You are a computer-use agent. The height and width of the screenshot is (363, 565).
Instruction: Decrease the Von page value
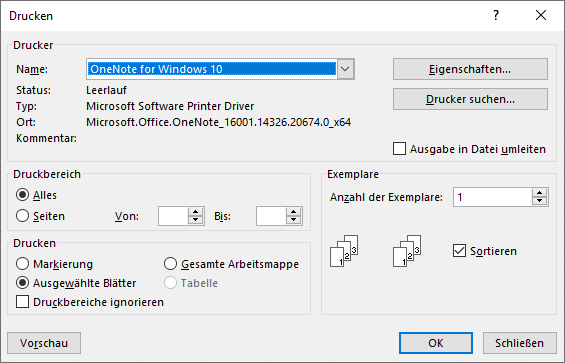(x=195, y=220)
